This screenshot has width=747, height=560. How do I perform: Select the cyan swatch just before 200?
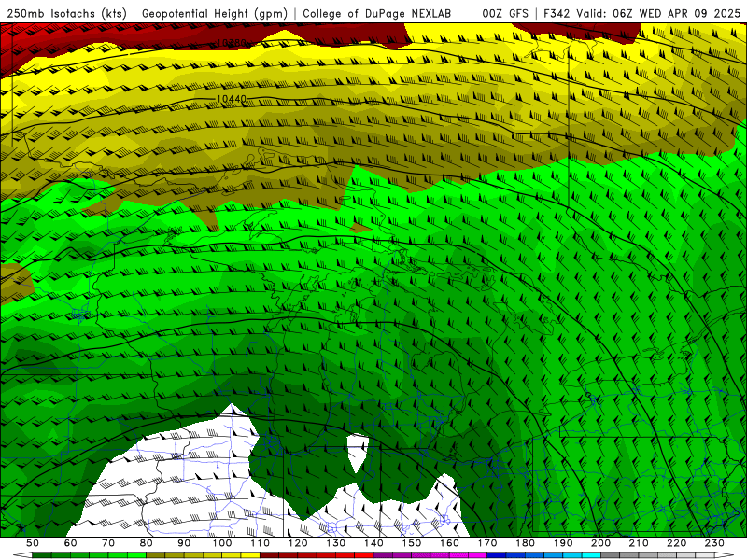tap(591, 555)
